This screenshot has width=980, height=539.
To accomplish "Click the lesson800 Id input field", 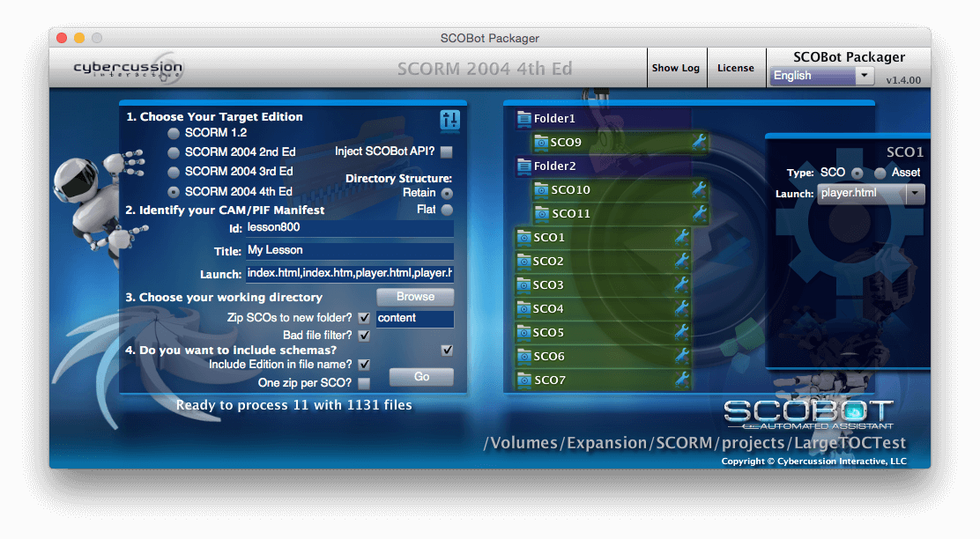I will coord(348,227).
